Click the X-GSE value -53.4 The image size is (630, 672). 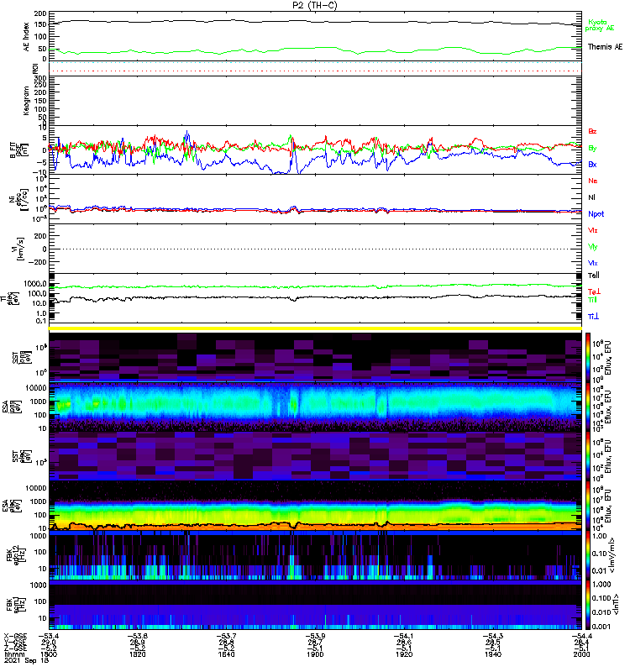coord(49,636)
